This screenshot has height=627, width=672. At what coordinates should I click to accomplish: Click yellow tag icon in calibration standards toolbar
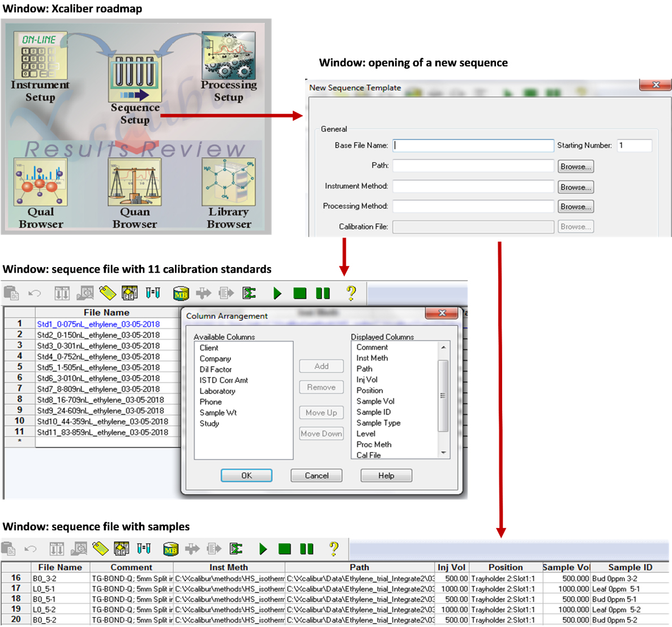point(108,293)
